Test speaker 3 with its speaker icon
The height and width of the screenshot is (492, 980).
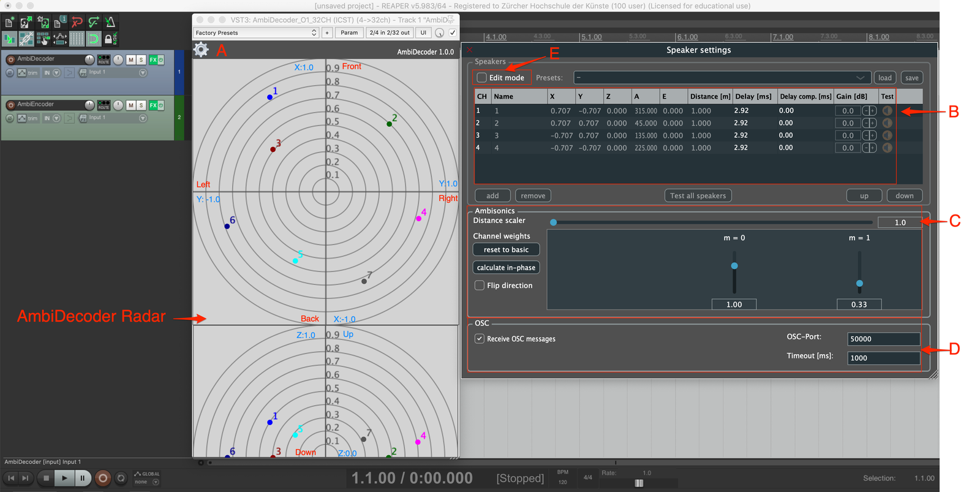pos(887,135)
